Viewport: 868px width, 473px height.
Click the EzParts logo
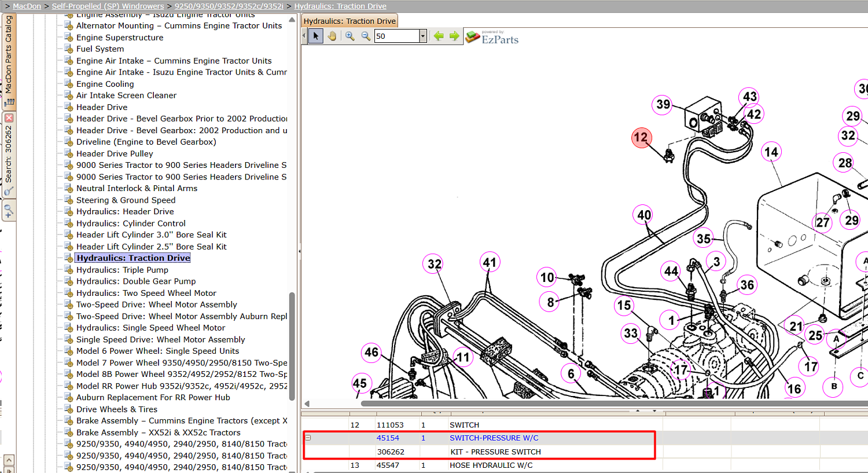point(492,37)
